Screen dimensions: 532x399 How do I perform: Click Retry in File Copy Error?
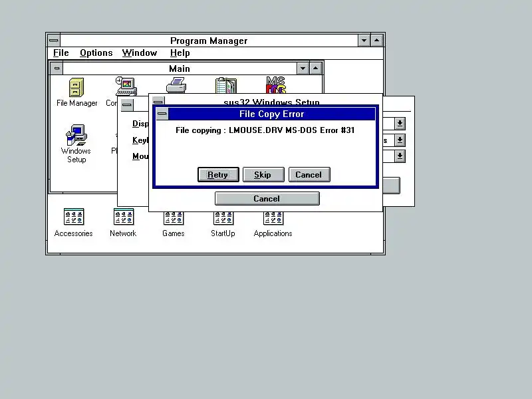(218, 174)
